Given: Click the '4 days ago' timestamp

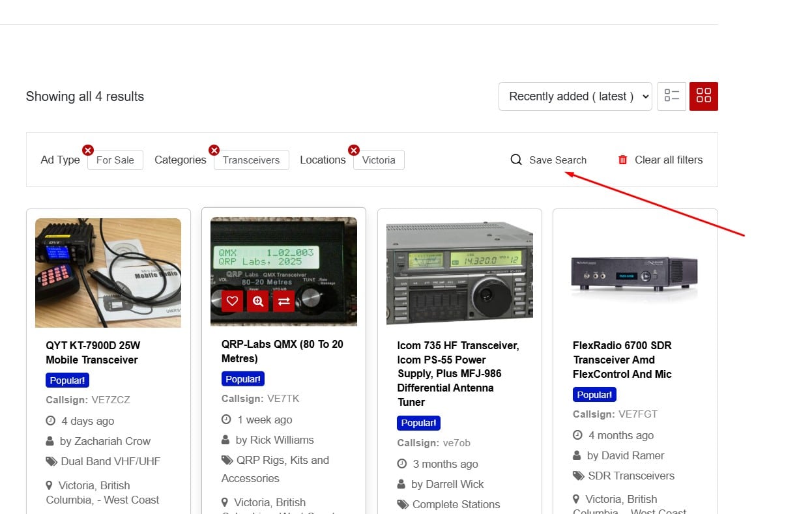Looking at the screenshot, I should (x=88, y=421).
